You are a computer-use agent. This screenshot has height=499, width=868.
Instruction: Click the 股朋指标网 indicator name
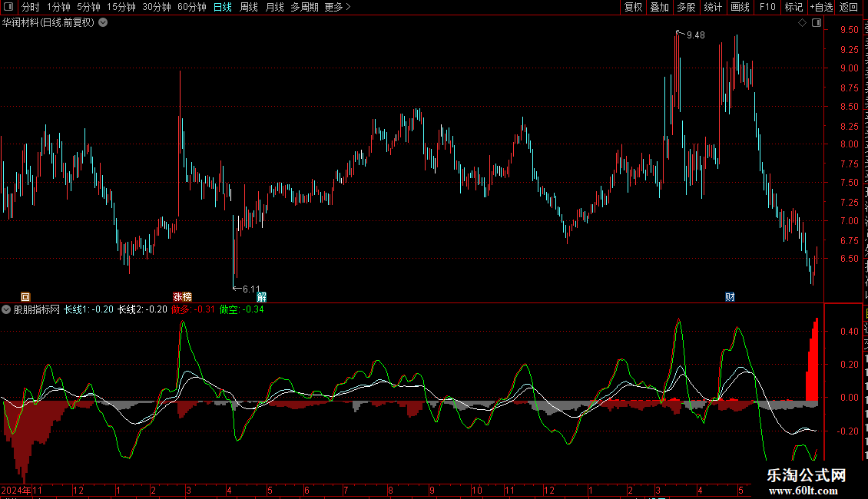[37, 309]
